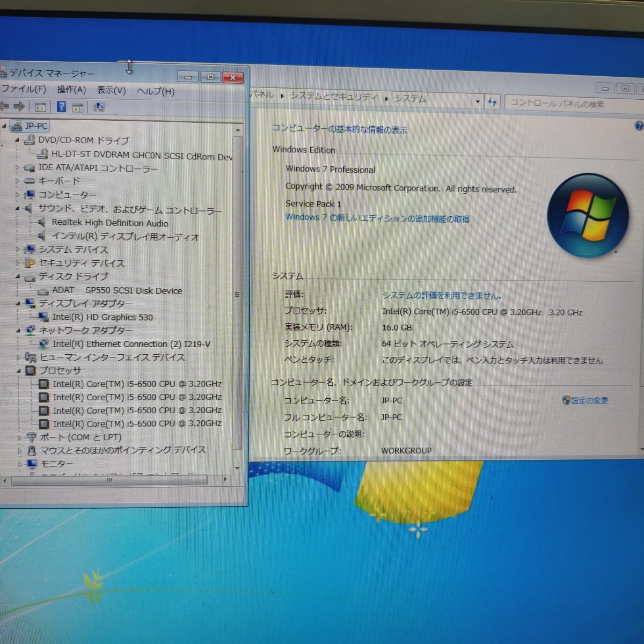Expand the コンピューター node
The width and height of the screenshot is (644, 644).
tap(17, 195)
